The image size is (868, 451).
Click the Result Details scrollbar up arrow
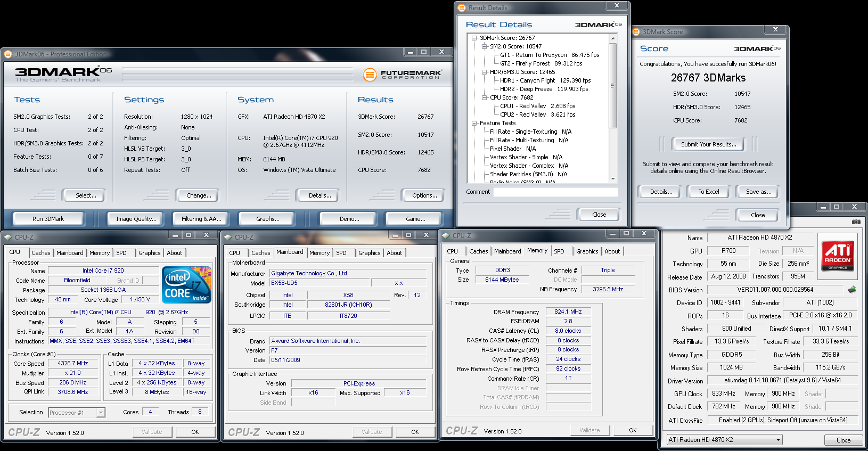coord(613,38)
